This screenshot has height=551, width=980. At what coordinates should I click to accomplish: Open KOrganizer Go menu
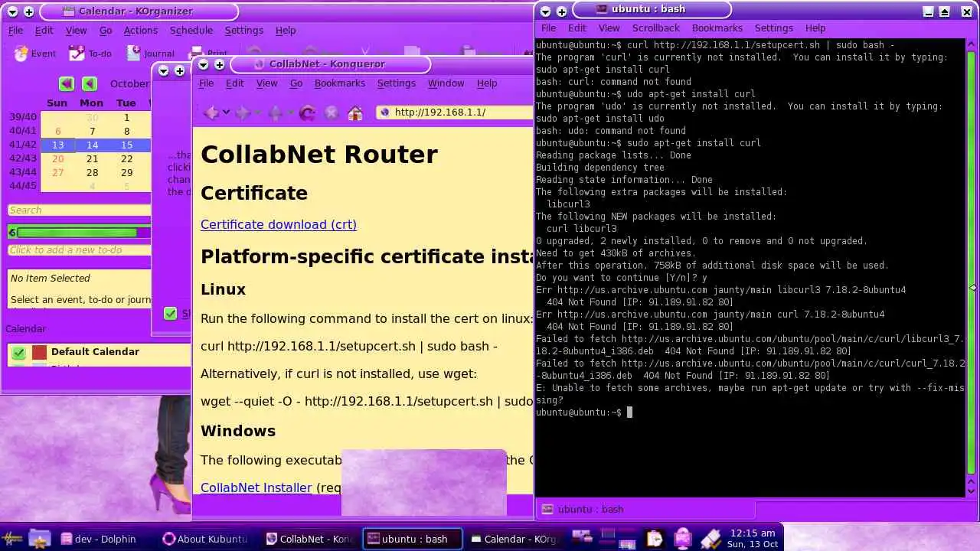(x=106, y=31)
